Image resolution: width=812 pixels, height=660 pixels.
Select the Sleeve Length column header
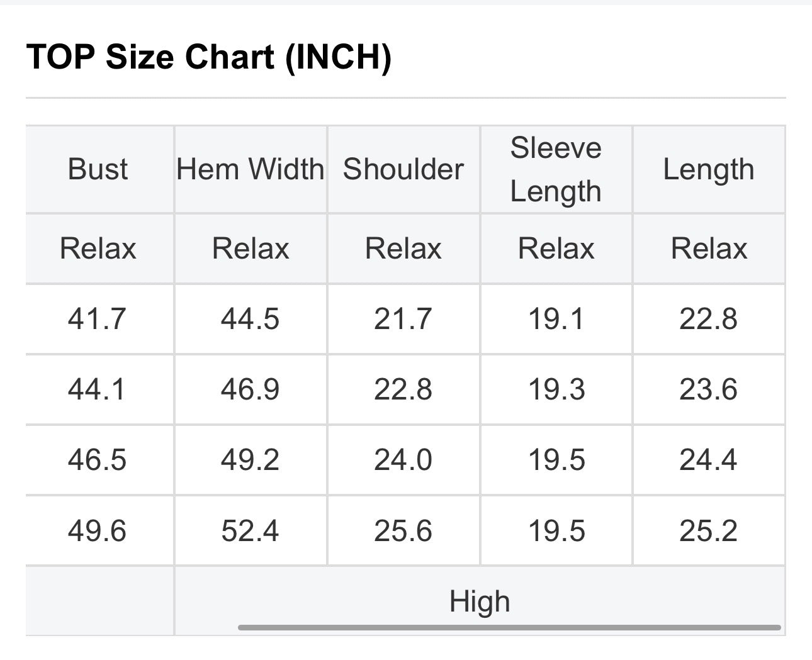(556, 169)
